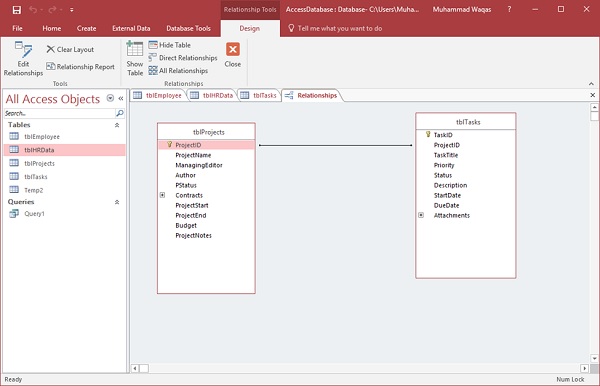Screen dimensions: 600x386
Task: Click the vertical scrollbar up arrow
Action: pos(594,107)
